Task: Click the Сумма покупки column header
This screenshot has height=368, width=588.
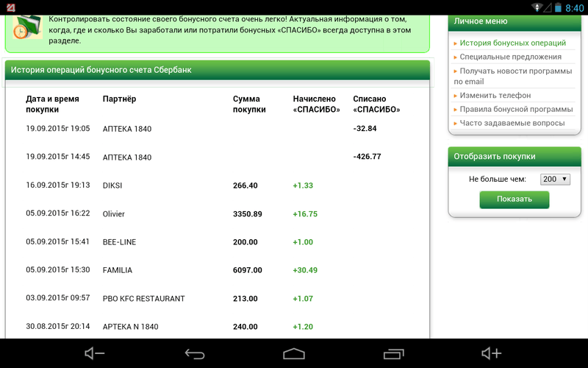Action: pyautogui.click(x=249, y=104)
